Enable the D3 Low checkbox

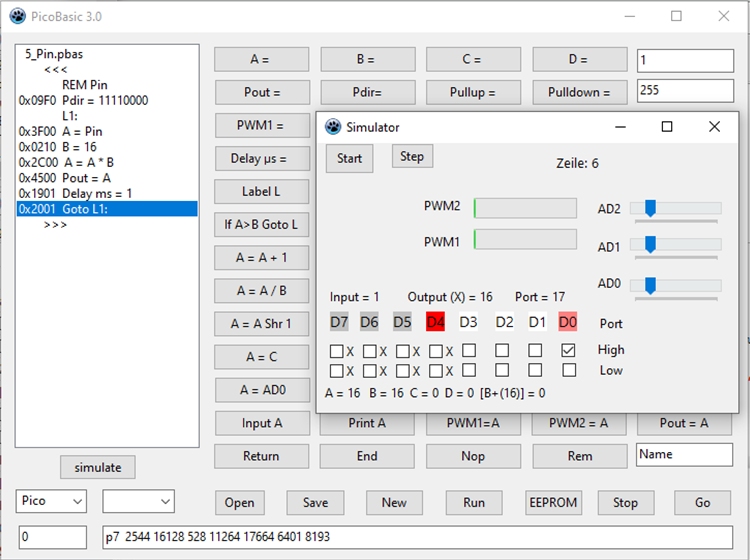tap(469, 371)
